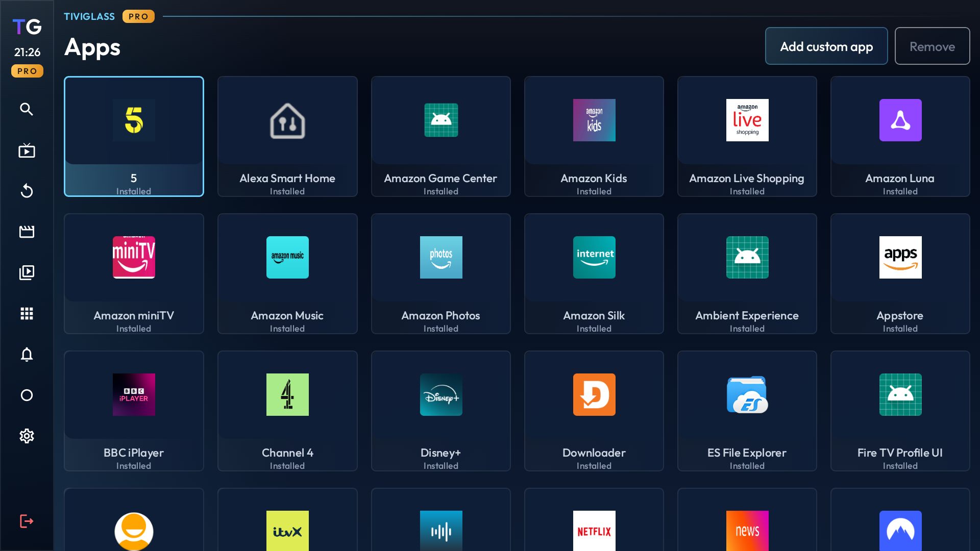Open the ITVX app icon
The image size is (980, 551).
pyautogui.click(x=287, y=531)
